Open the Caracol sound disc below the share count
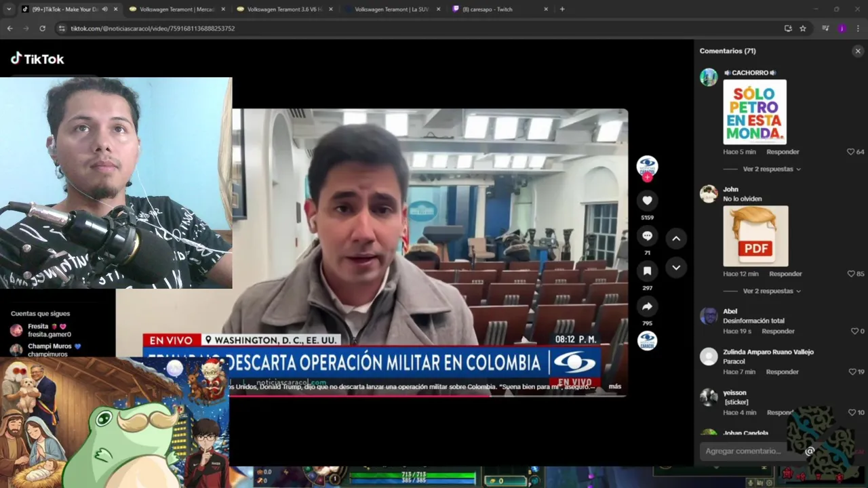Screen dimensions: 868x488 coord(647,340)
